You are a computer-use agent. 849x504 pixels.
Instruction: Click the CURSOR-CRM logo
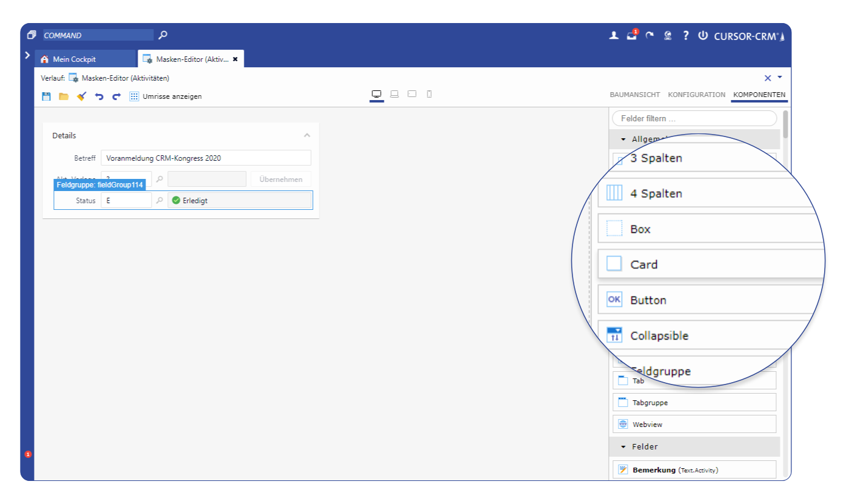point(749,36)
